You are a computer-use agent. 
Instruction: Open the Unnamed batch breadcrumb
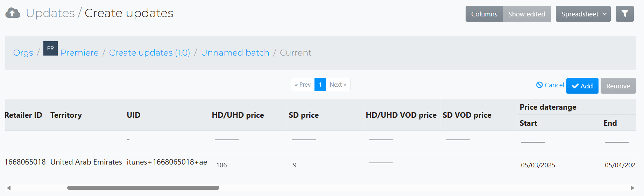(x=235, y=53)
